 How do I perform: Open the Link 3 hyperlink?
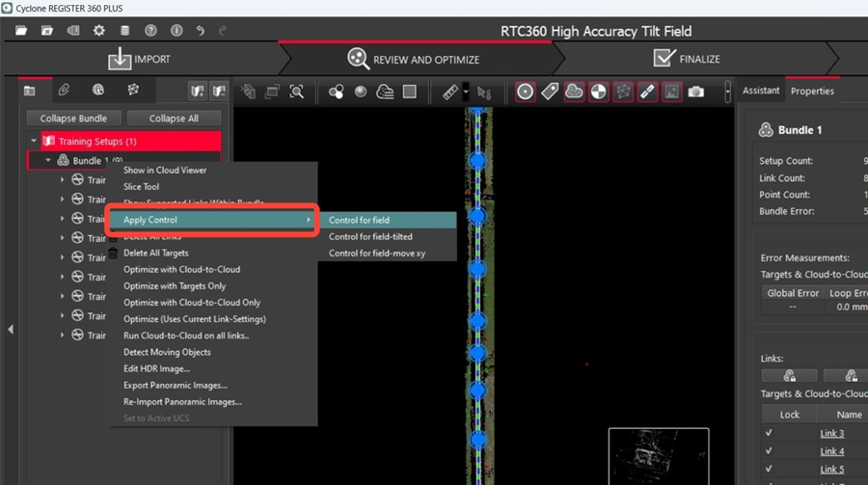coord(831,433)
